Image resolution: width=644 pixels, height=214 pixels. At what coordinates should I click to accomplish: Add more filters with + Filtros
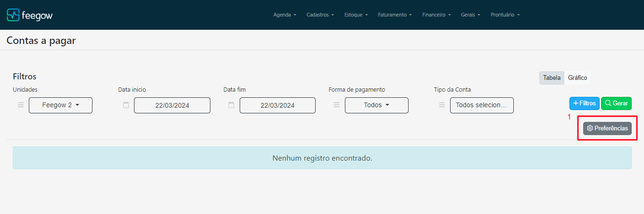585,103
